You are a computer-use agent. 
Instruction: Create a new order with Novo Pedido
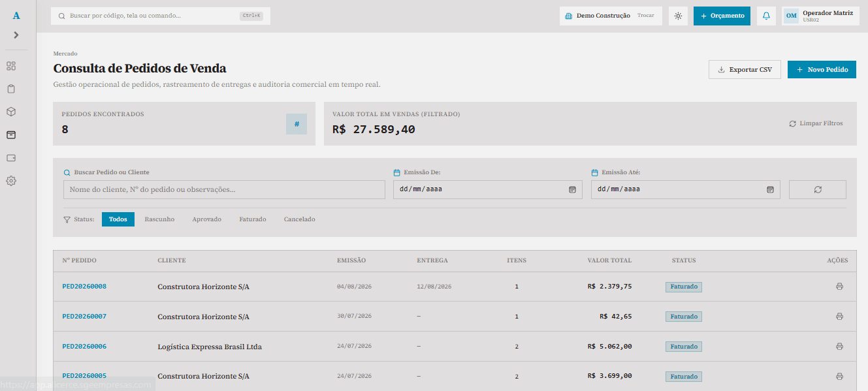pos(822,70)
